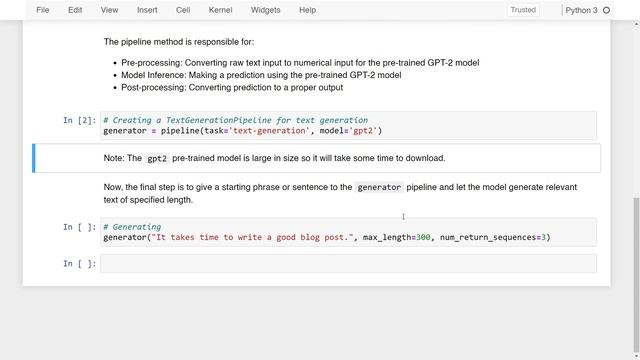Open the View menu

pyautogui.click(x=109, y=10)
